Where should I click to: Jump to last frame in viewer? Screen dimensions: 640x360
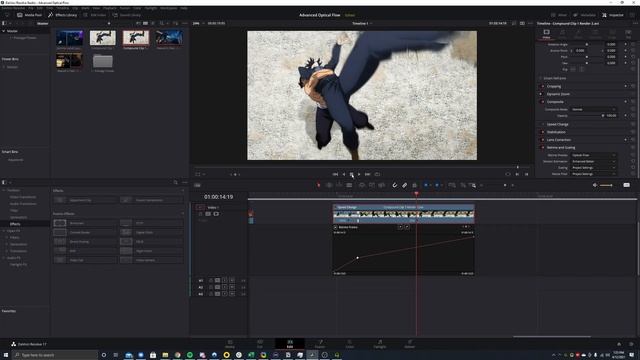click(x=367, y=174)
